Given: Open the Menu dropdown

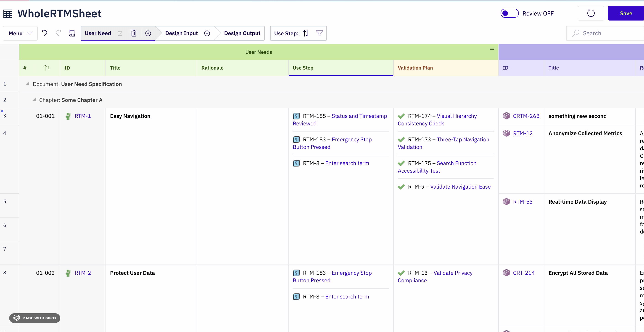Looking at the screenshot, I should (20, 33).
